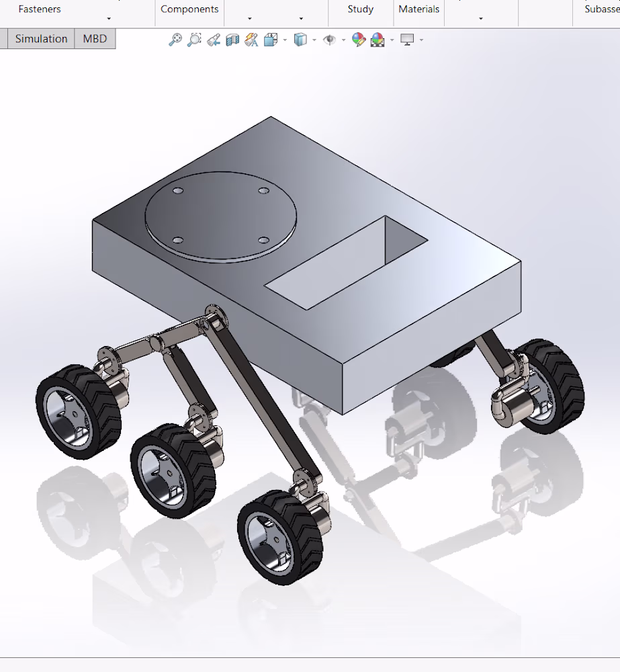Click the Fasteners ribbon button

coord(40,9)
